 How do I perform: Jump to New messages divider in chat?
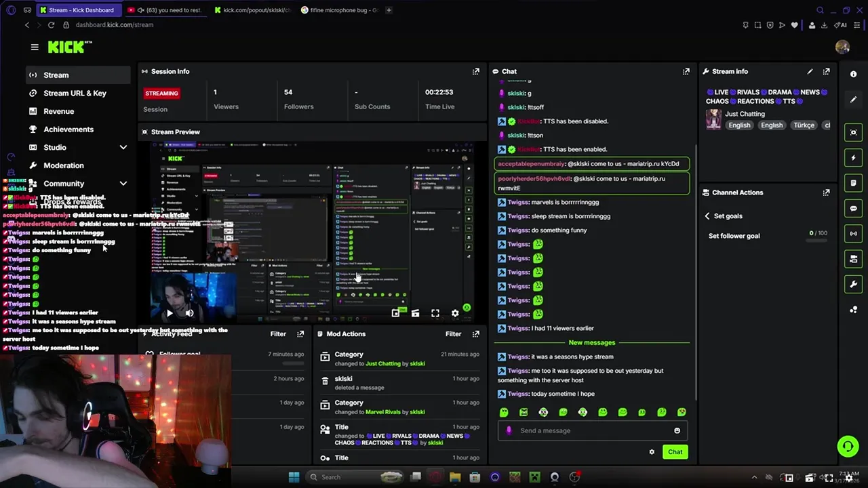[x=592, y=343]
